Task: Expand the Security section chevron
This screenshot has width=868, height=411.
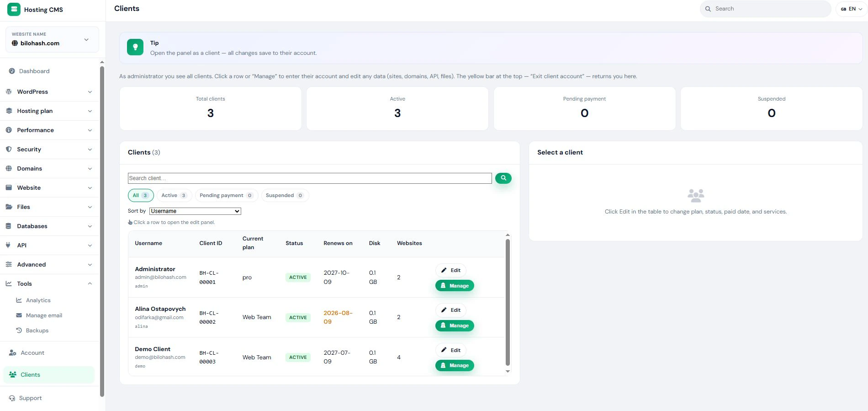Action: pyautogui.click(x=90, y=149)
